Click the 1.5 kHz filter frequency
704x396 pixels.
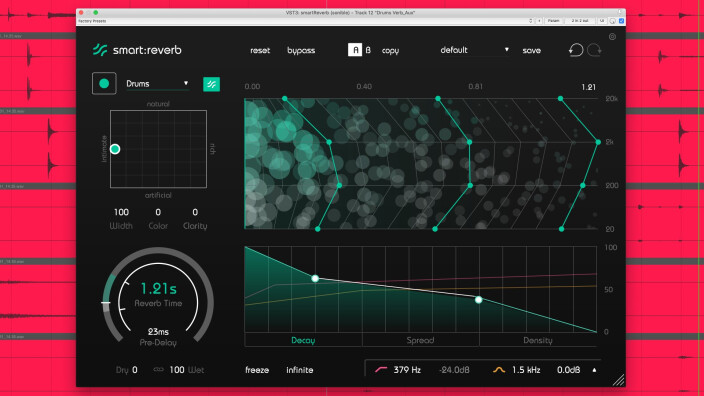click(x=526, y=370)
